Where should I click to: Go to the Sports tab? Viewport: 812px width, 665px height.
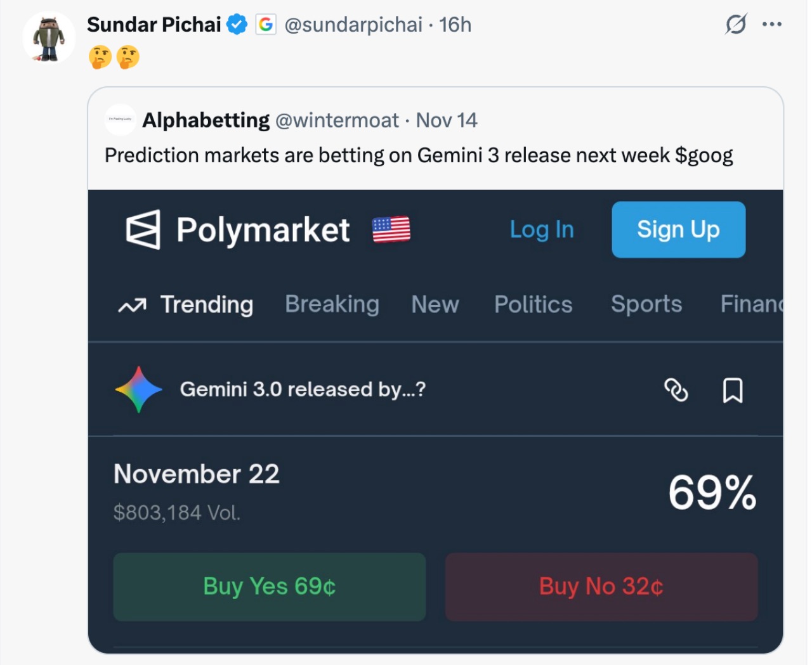pos(646,305)
